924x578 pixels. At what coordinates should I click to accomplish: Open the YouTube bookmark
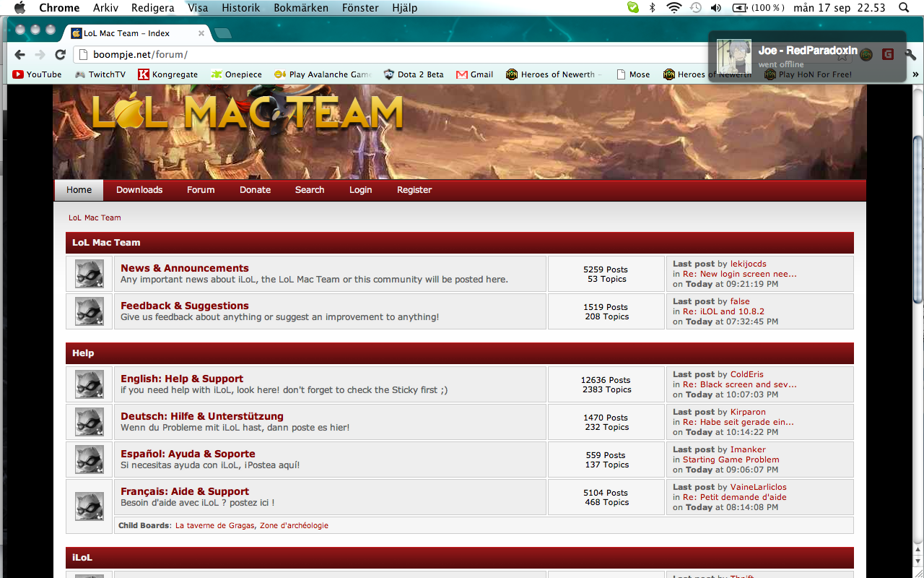(37, 74)
